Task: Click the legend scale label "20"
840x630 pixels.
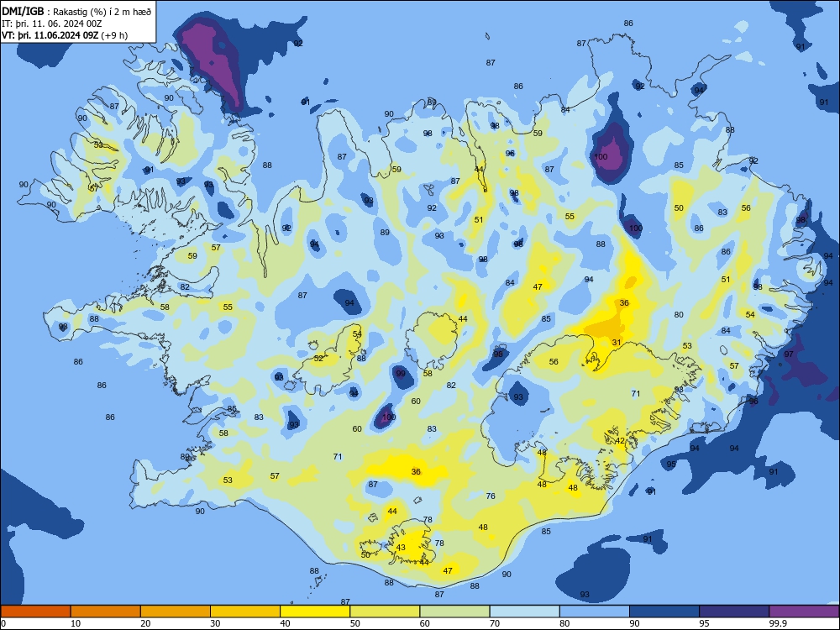Action: (145, 623)
